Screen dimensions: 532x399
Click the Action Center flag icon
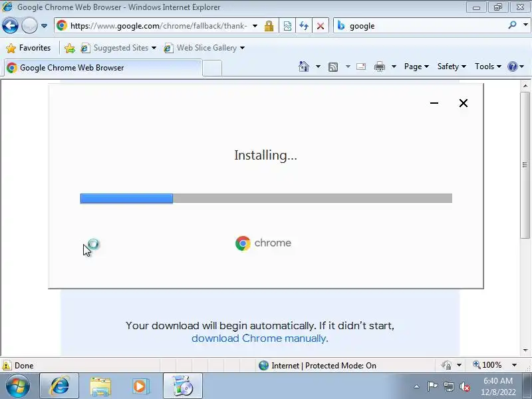[x=432, y=386]
